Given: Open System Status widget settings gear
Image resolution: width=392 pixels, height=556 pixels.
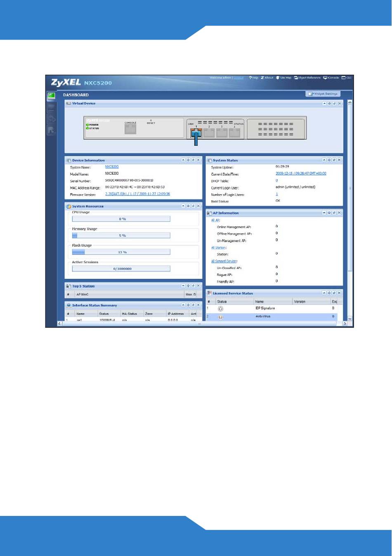Looking at the screenshot, I should [329, 160].
